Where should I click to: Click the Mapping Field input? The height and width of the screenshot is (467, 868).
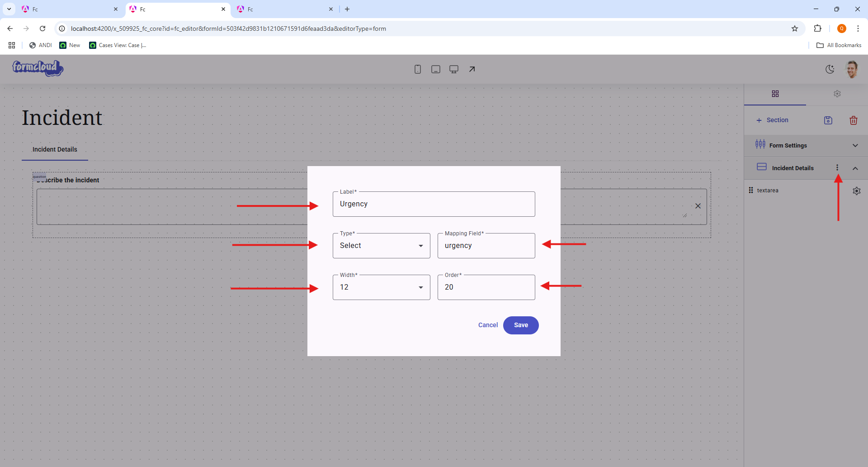click(x=486, y=246)
